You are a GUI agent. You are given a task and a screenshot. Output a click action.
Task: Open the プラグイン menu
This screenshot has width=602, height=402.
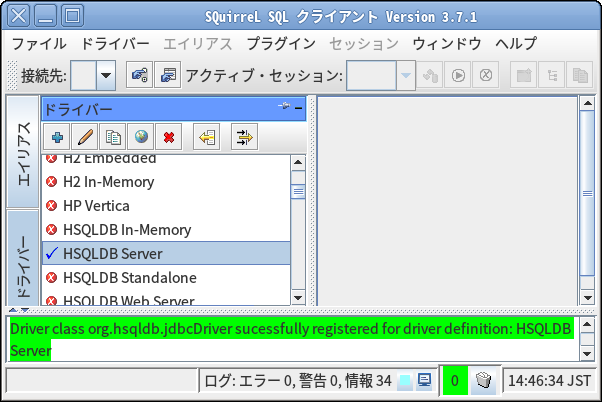point(281,43)
